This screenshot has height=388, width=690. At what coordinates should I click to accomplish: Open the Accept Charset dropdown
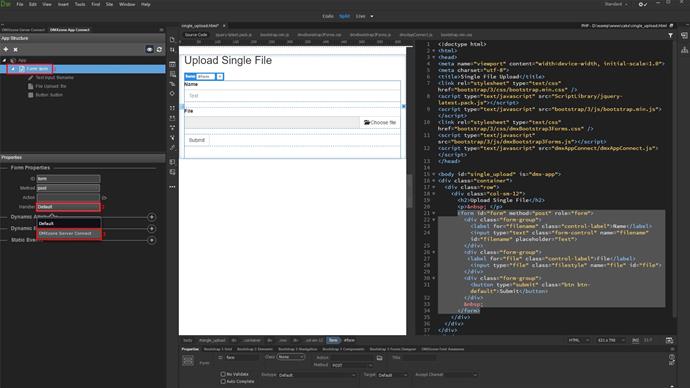461,375
